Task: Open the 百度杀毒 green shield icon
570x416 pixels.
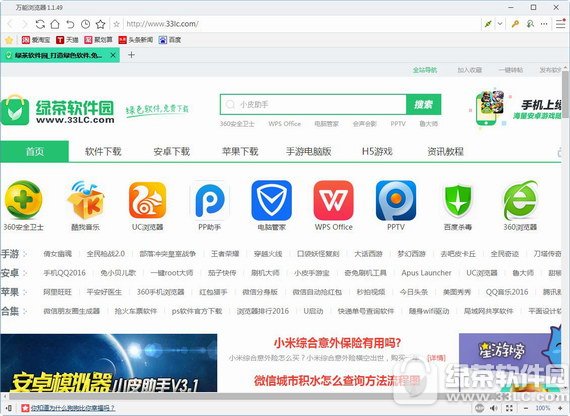Action: click(458, 201)
